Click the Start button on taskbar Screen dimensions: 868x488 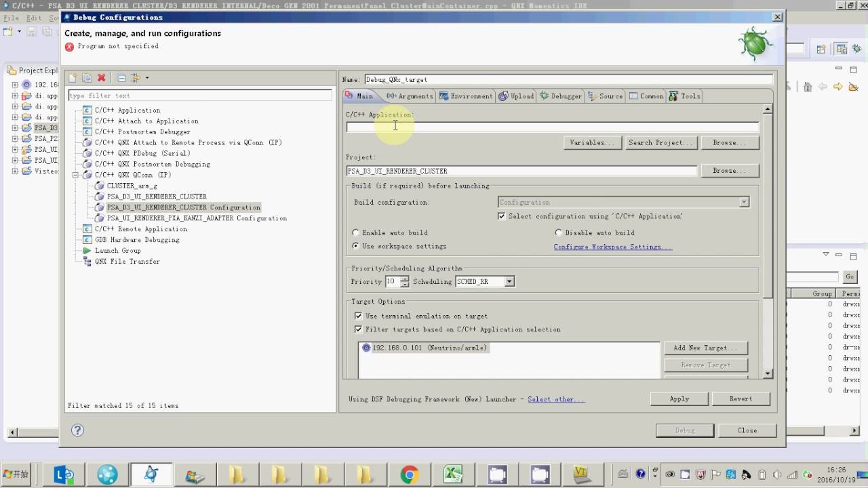[x=16, y=474]
